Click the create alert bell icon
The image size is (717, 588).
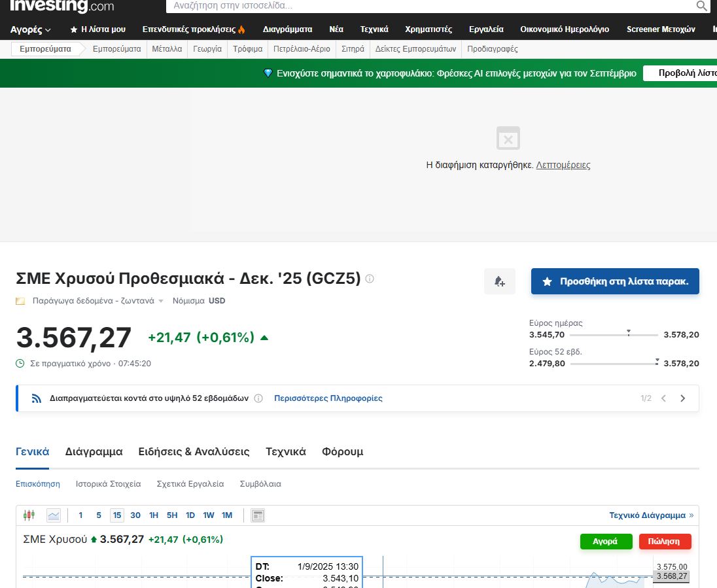click(500, 281)
